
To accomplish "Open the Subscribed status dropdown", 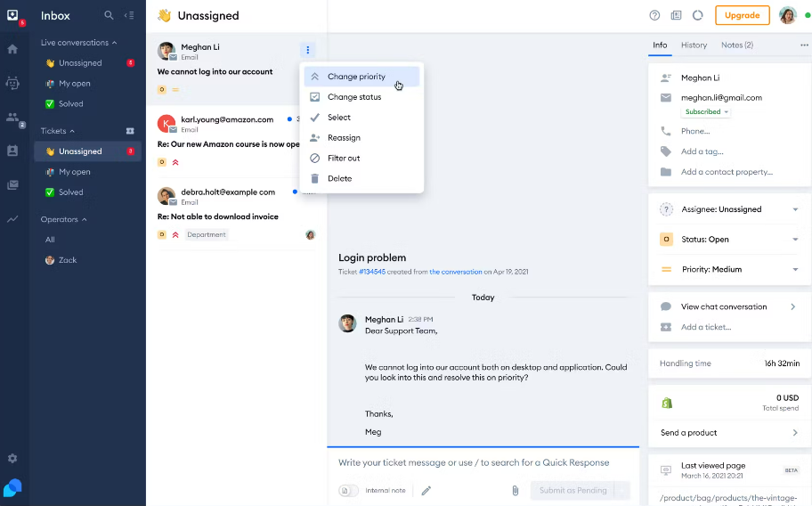I will tap(706, 112).
